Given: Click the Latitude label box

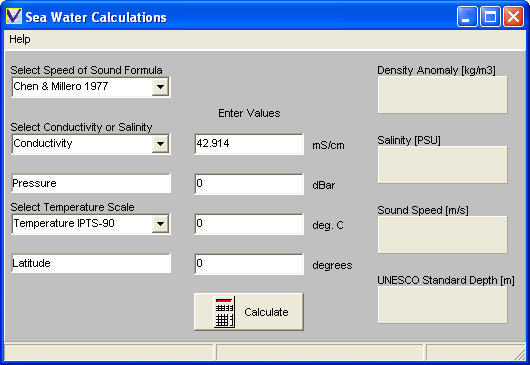Looking at the screenshot, I should click(91, 264).
